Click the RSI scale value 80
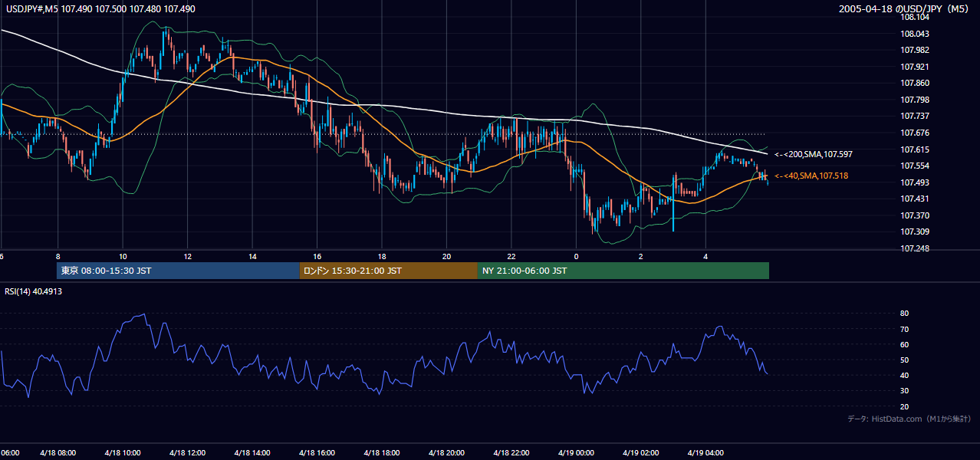 coord(905,314)
